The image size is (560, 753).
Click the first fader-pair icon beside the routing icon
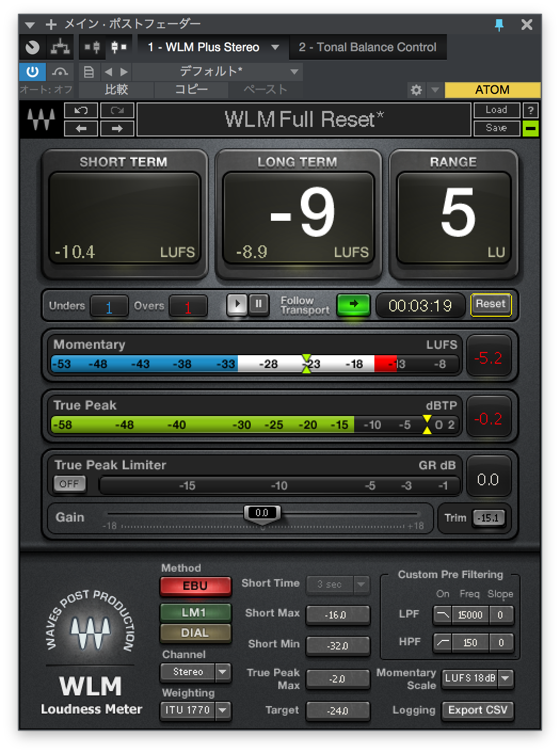pos(93,47)
